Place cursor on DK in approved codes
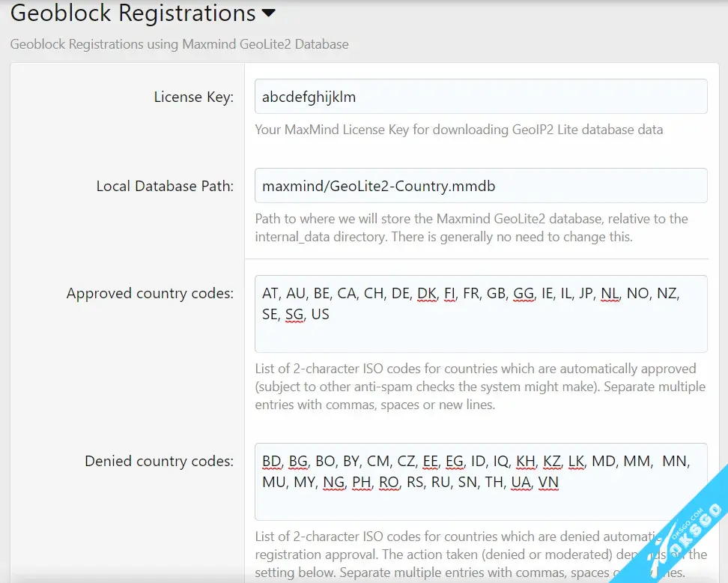Screen dimensions: 728x583 click(x=426, y=294)
